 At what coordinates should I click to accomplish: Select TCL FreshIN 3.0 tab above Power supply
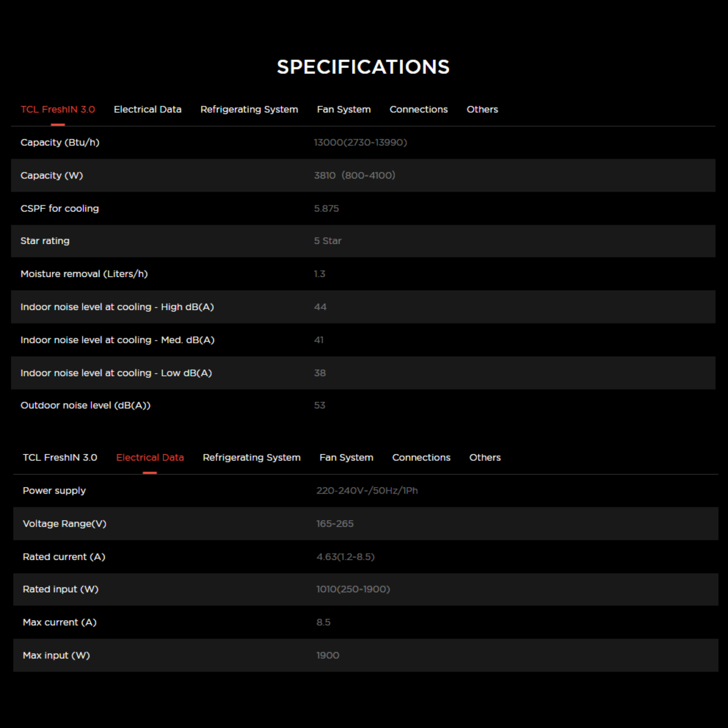coord(60,457)
